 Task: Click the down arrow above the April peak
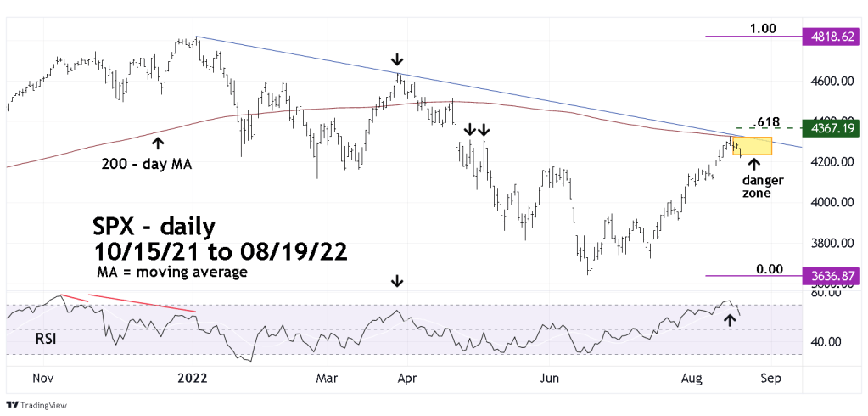click(397, 59)
